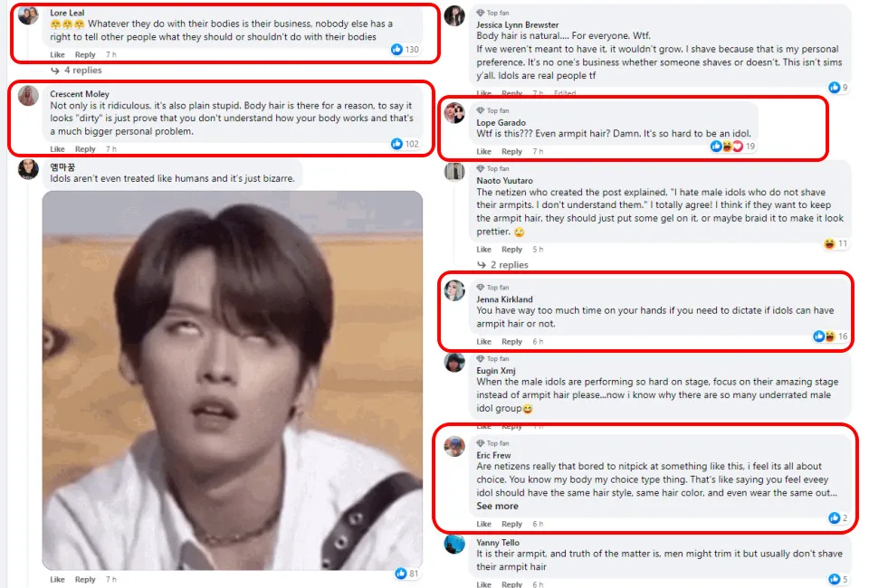The height and width of the screenshot is (588, 869).
Task: Open Jessica Lynn Brewster's profile name link
Action: 518,25
